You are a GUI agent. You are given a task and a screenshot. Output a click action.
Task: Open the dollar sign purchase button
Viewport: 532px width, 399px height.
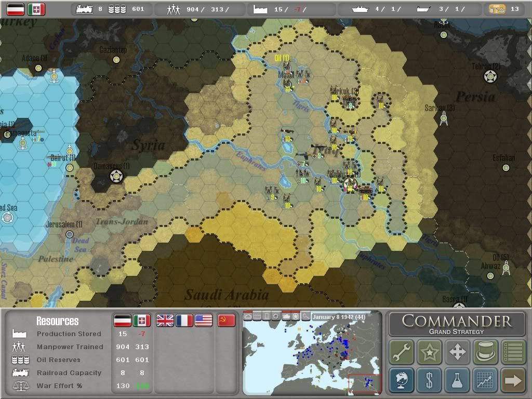[x=429, y=380]
